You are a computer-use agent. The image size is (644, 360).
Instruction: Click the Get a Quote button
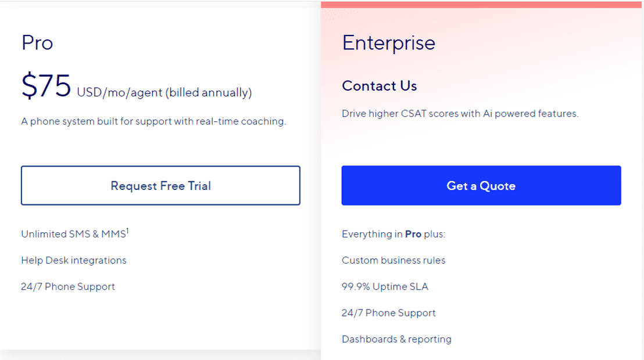[481, 185]
